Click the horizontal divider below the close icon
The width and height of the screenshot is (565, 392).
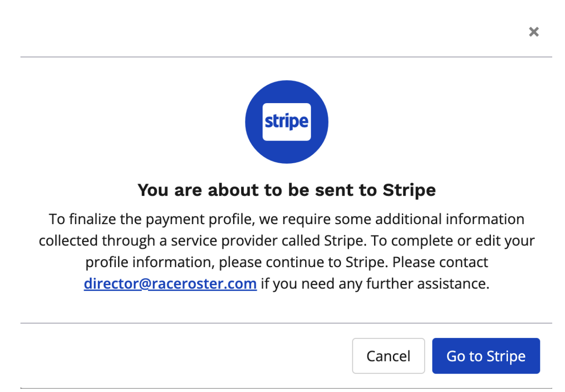[286, 57]
